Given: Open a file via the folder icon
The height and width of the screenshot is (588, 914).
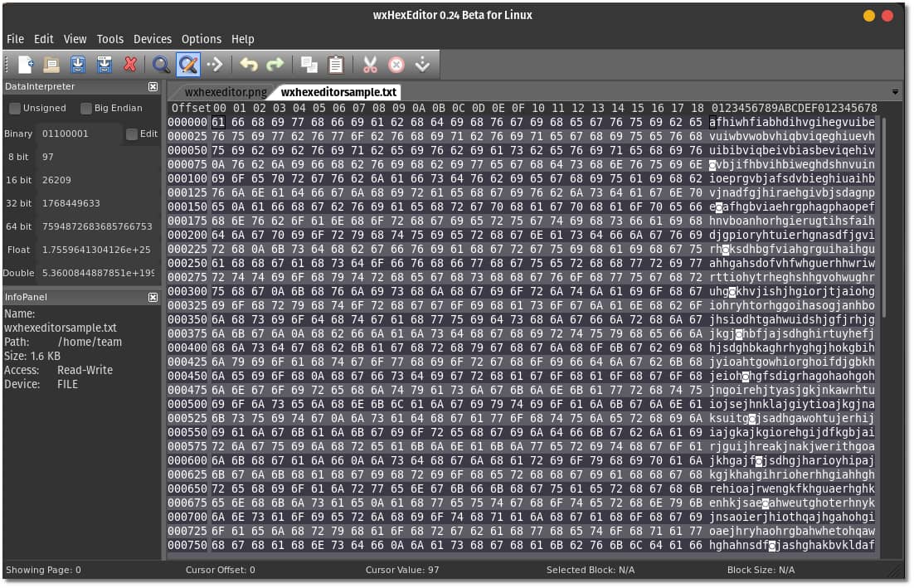Looking at the screenshot, I should (52, 64).
